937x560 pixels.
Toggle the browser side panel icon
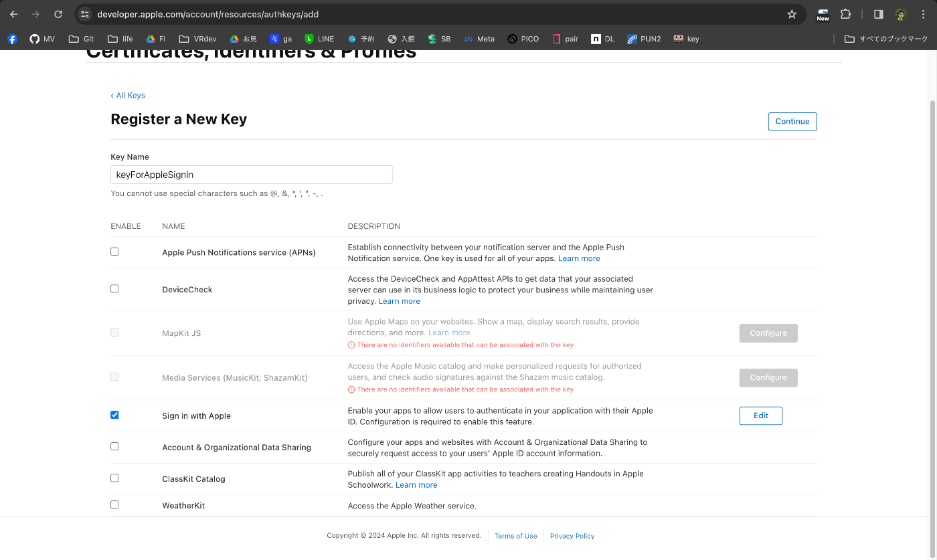[x=879, y=14]
